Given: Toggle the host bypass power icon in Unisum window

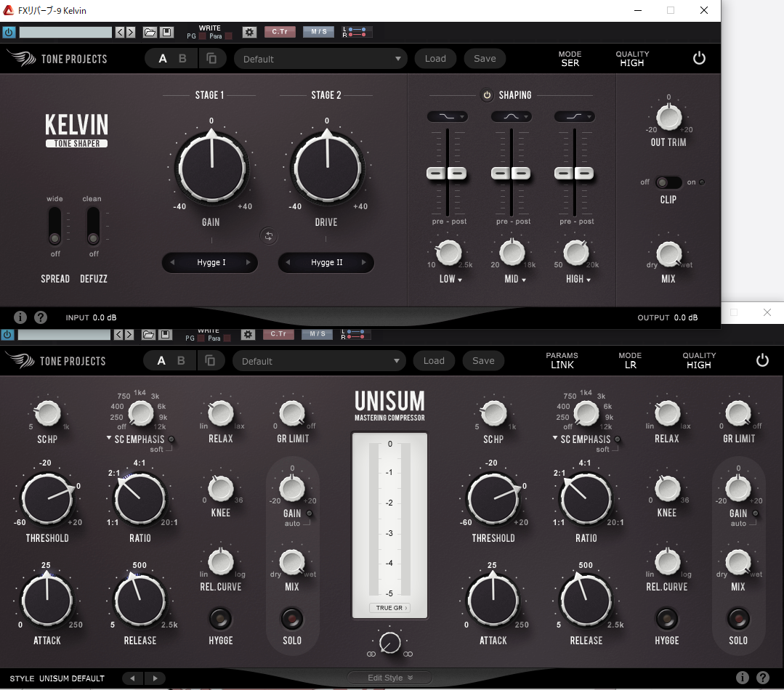Looking at the screenshot, I should [x=7, y=335].
